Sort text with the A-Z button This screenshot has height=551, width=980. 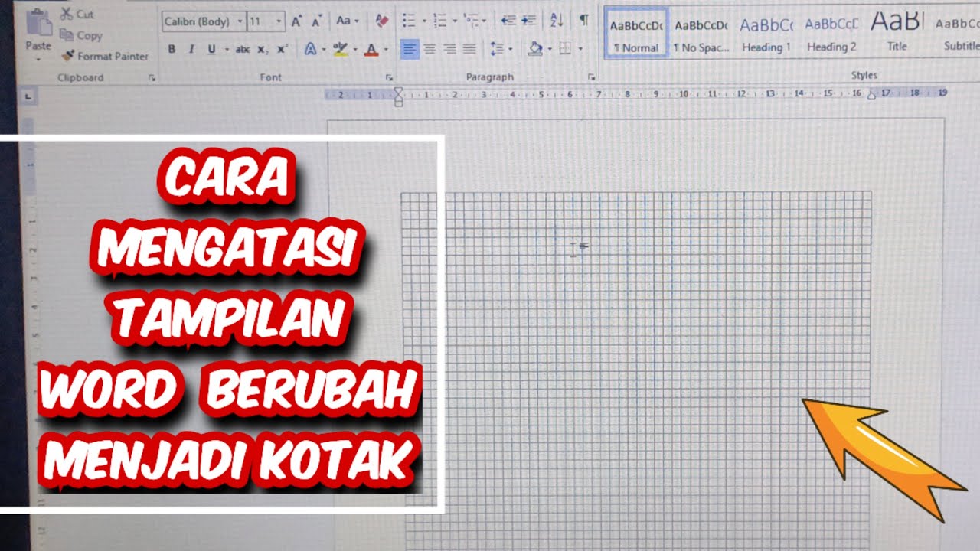(557, 21)
